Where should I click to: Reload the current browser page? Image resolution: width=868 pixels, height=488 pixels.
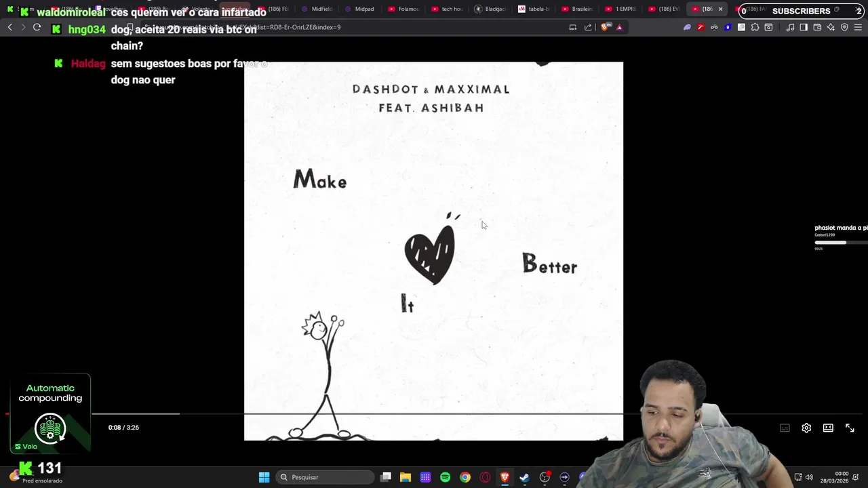tap(37, 27)
